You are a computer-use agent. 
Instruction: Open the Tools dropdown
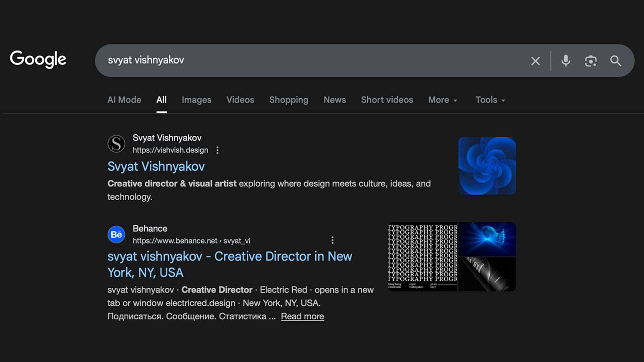coord(490,100)
